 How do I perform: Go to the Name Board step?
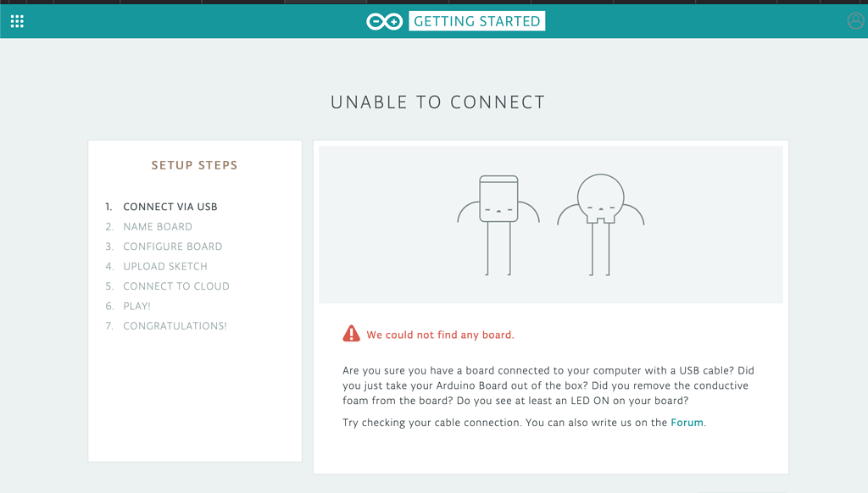tap(158, 227)
